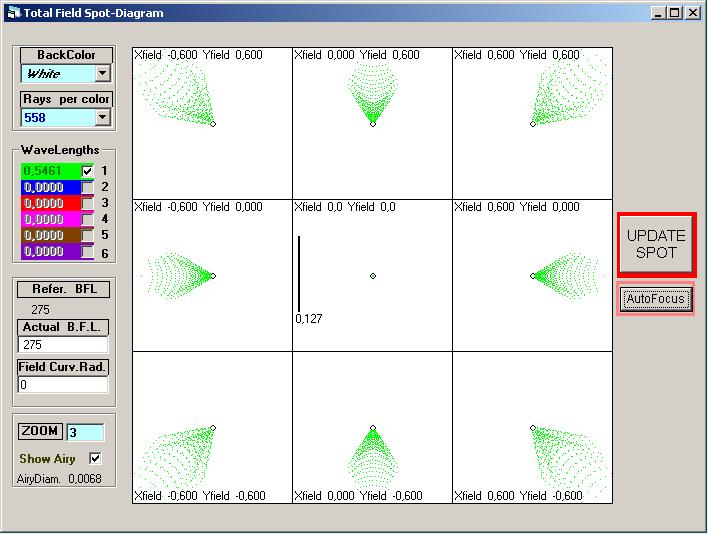
Task: Select the green 0,5461 wavelength swatch
Action: [x=50, y=171]
